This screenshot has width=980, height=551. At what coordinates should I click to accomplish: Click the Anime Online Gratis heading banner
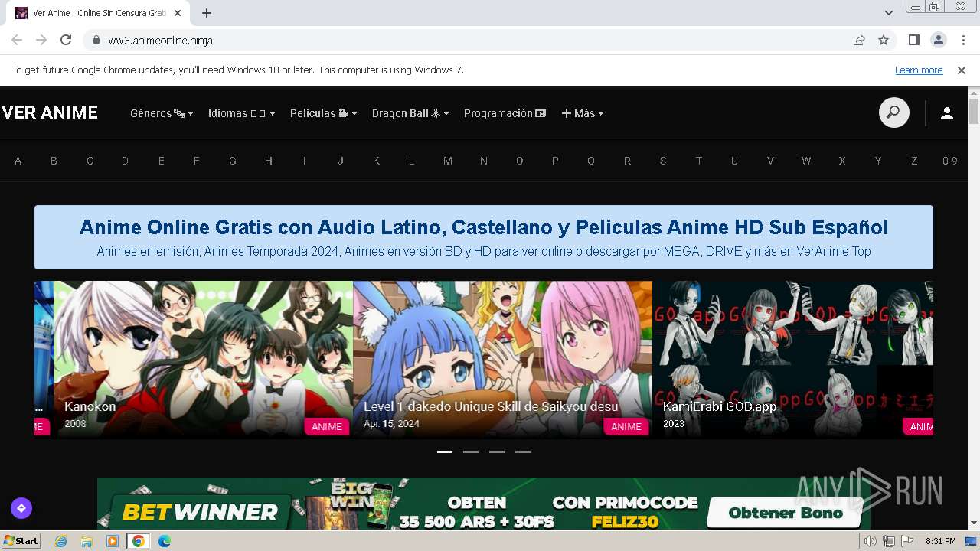(484, 237)
